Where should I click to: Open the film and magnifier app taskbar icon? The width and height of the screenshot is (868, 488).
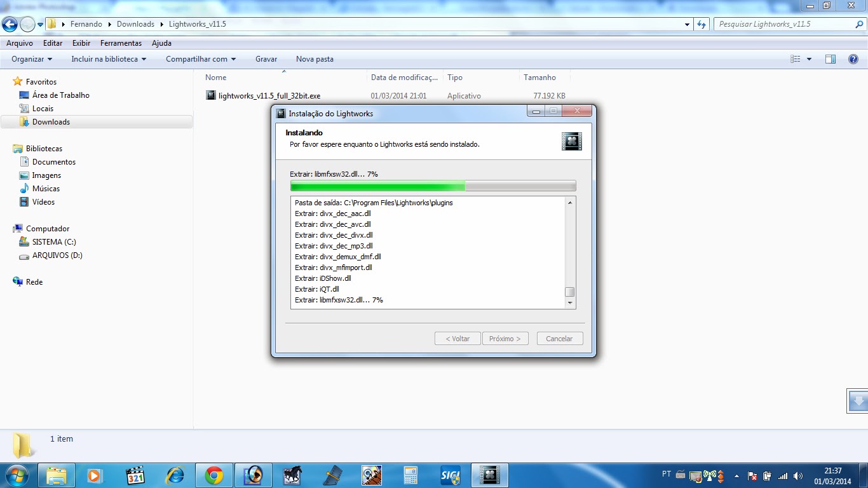(x=372, y=475)
